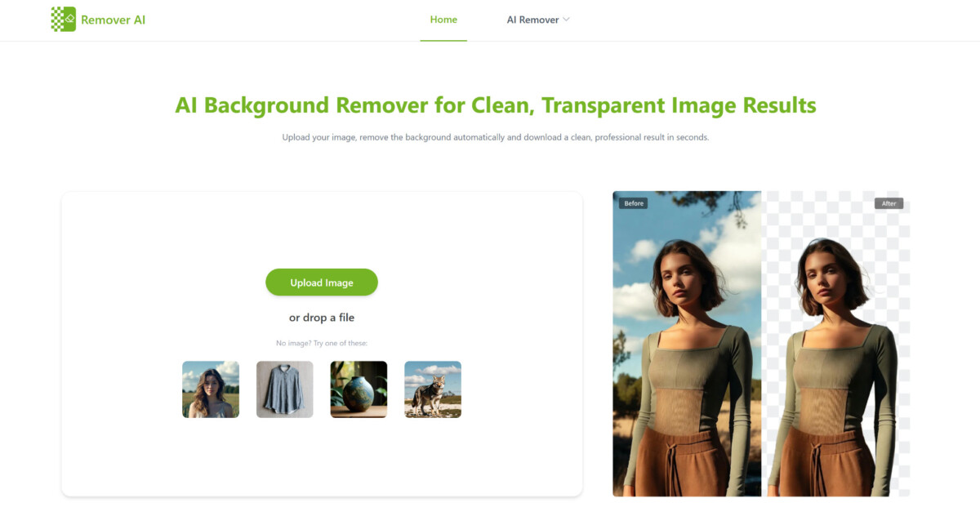Go to the Home tab
This screenshot has width=980, height=516.
(x=443, y=20)
